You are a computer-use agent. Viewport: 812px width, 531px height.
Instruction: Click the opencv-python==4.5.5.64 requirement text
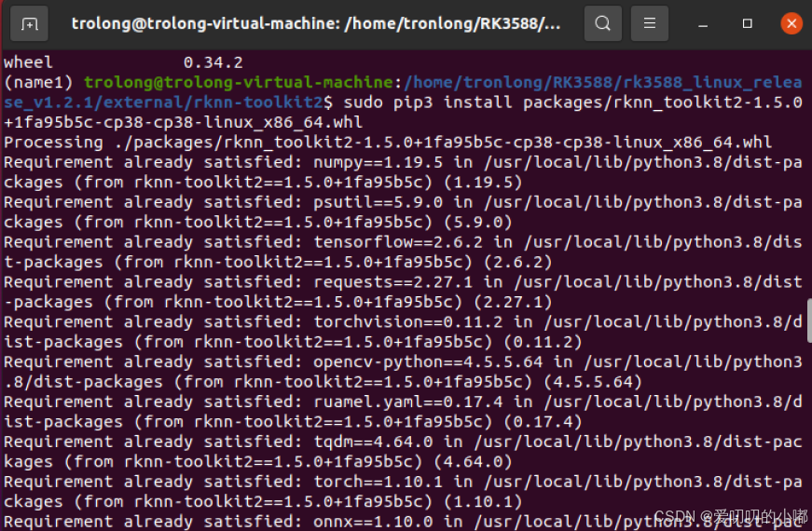[x=428, y=361]
